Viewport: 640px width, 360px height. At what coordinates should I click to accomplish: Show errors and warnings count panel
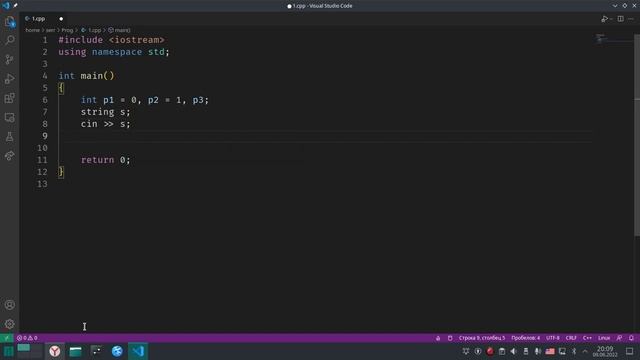[x=27, y=338]
